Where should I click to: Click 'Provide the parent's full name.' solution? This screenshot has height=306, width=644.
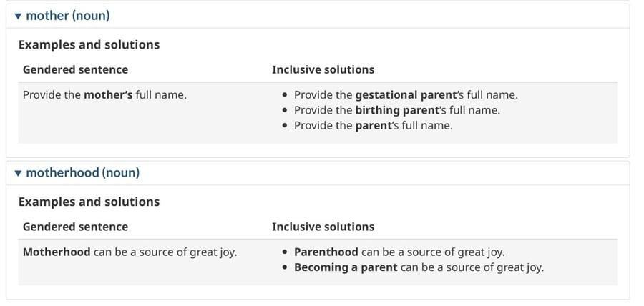coord(374,125)
